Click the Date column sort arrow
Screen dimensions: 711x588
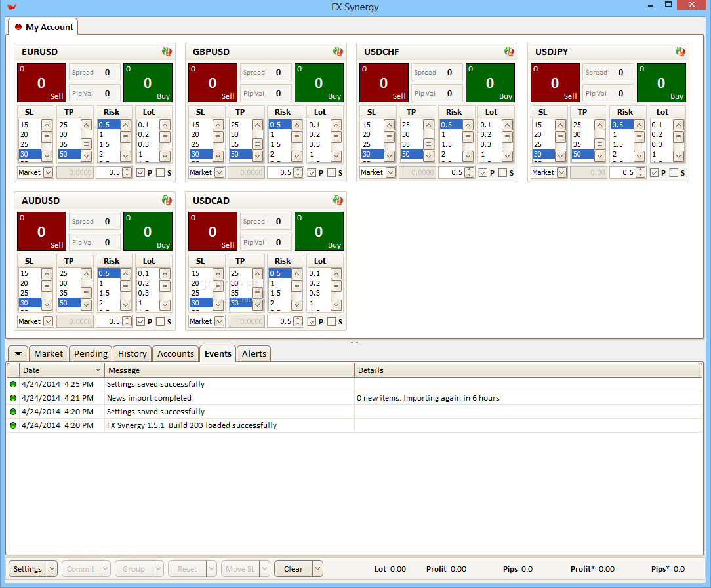98,370
